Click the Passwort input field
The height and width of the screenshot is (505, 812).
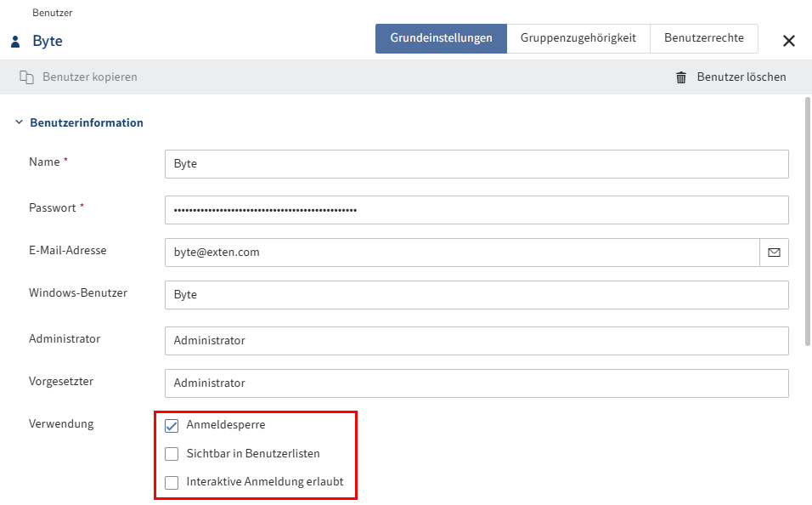(476, 210)
